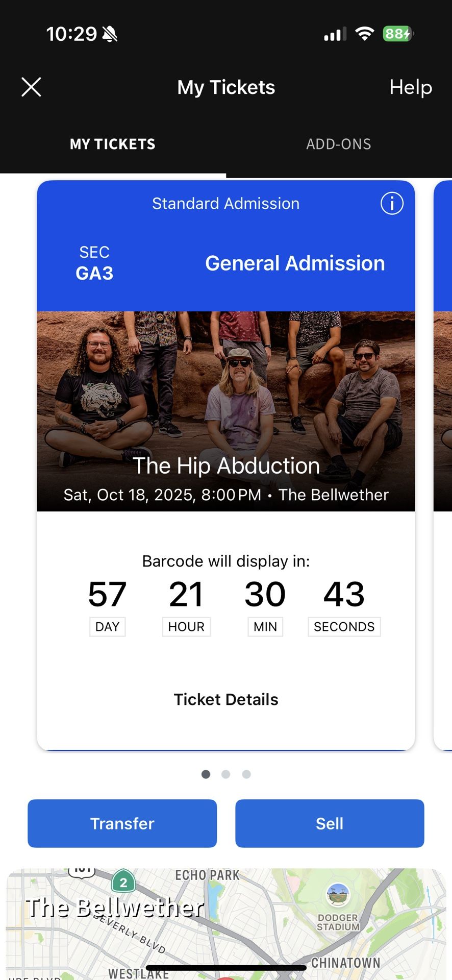Jump to second ticket page dot
This screenshot has height=980, width=452.
226,774
